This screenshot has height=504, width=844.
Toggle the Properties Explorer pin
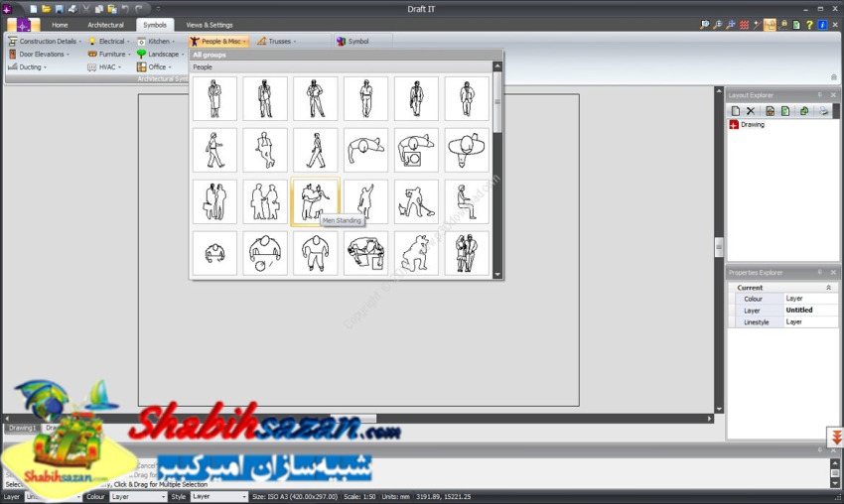[820, 273]
